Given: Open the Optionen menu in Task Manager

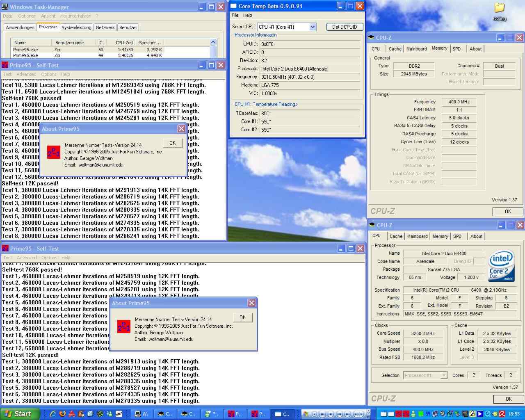Looking at the screenshot, I should (27, 16).
